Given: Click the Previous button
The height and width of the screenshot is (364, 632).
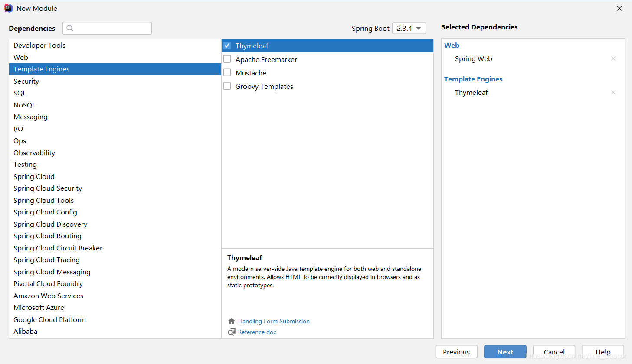Looking at the screenshot, I should (x=456, y=352).
